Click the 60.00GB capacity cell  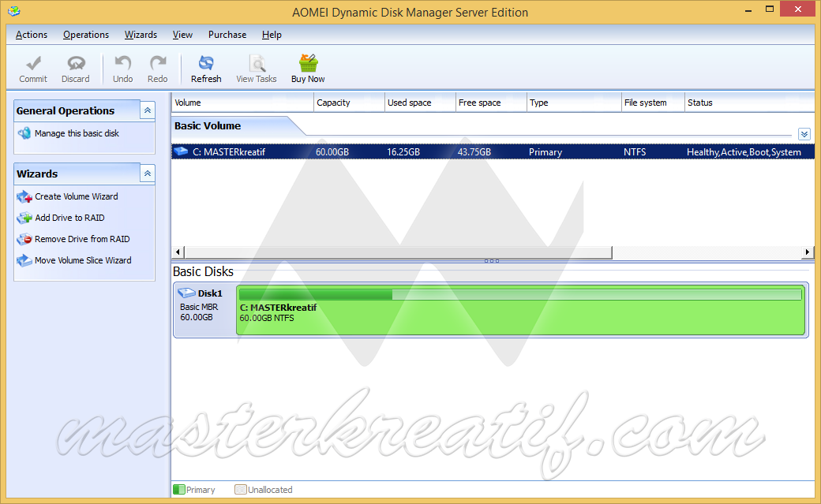coord(332,152)
